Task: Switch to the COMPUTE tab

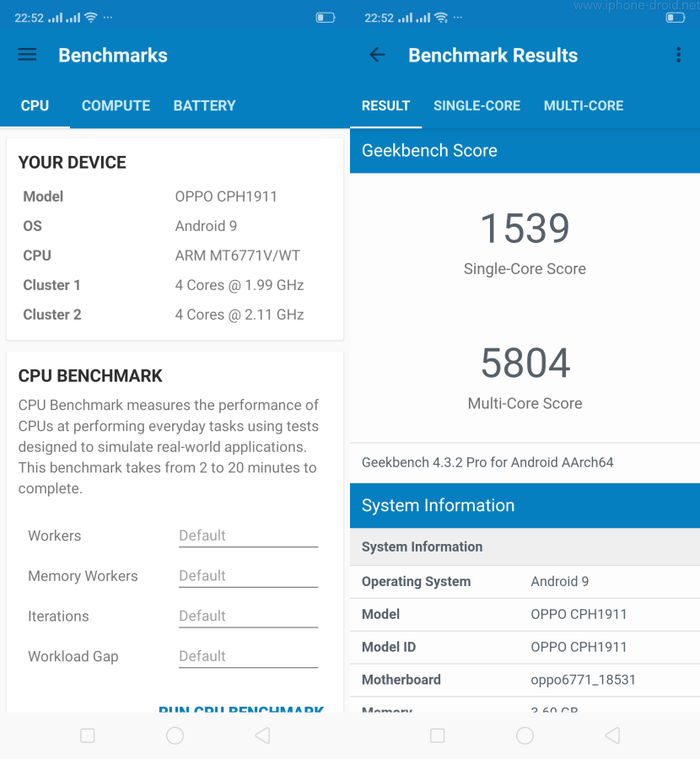Action: tap(116, 105)
